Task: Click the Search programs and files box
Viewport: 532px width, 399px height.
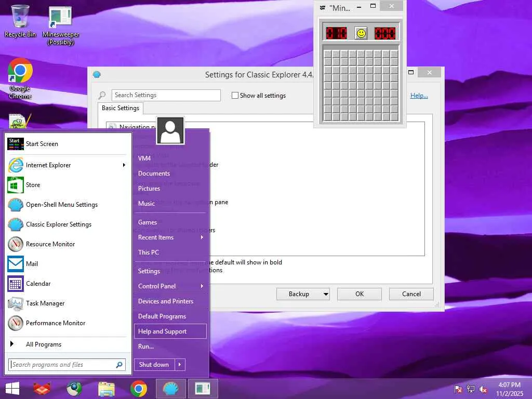Action: [67, 365]
